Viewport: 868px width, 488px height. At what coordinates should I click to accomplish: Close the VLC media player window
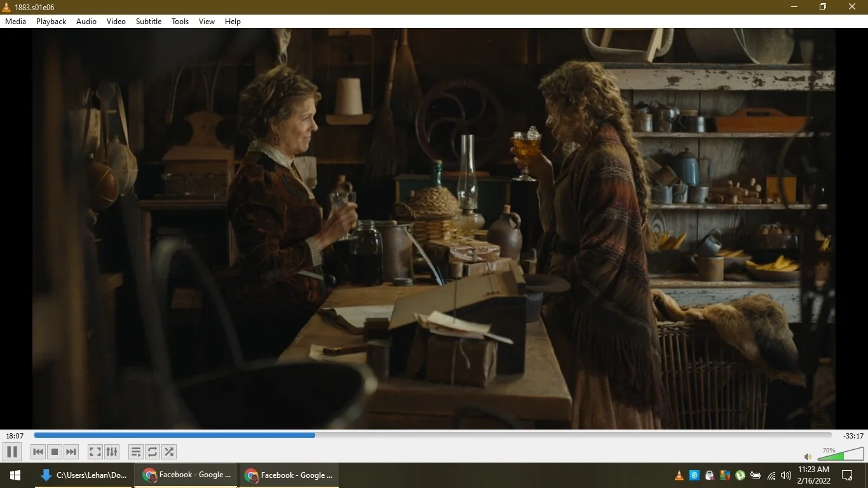[853, 7]
